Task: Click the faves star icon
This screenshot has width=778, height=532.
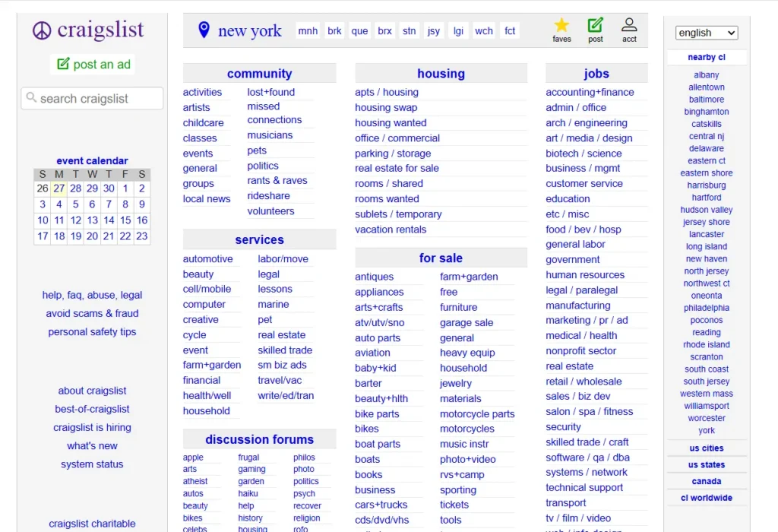Action: pyautogui.click(x=561, y=25)
